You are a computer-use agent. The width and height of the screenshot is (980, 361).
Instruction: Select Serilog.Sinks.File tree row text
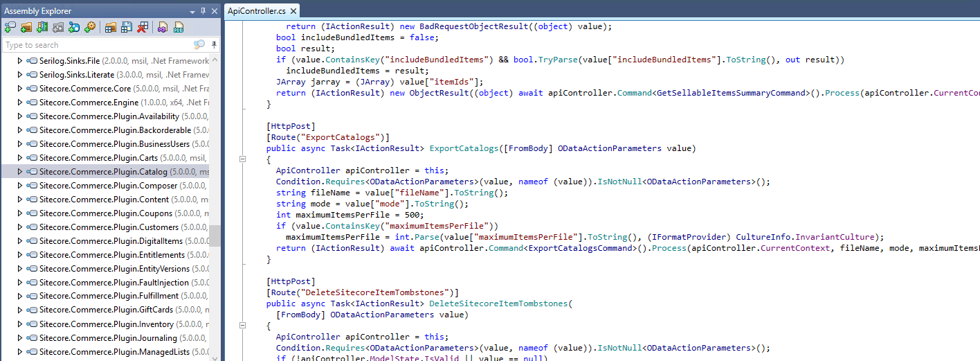click(x=70, y=61)
